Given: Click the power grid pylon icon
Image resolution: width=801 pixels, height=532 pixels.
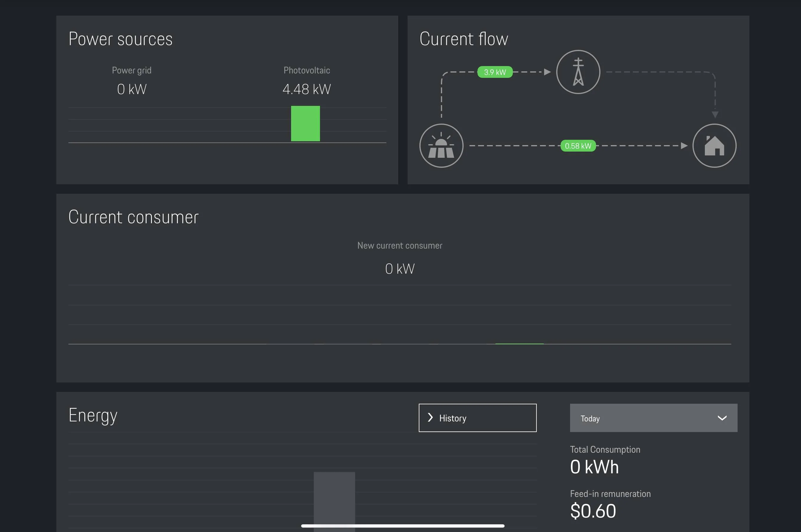Looking at the screenshot, I should tap(578, 72).
